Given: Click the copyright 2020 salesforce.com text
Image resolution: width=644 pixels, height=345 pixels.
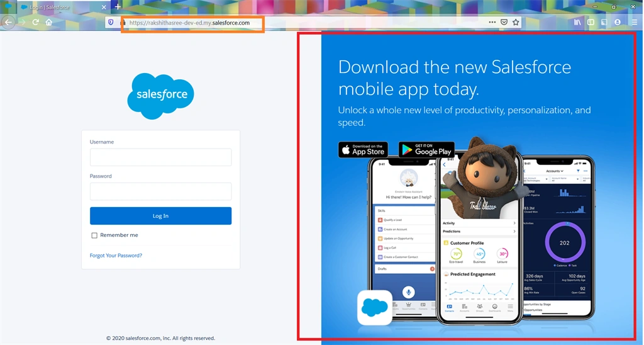Looking at the screenshot, I should point(160,338).
